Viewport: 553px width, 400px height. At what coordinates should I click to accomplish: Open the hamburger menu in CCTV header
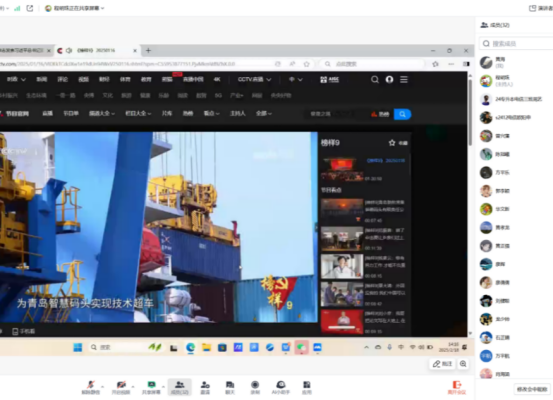click(404, 79)
